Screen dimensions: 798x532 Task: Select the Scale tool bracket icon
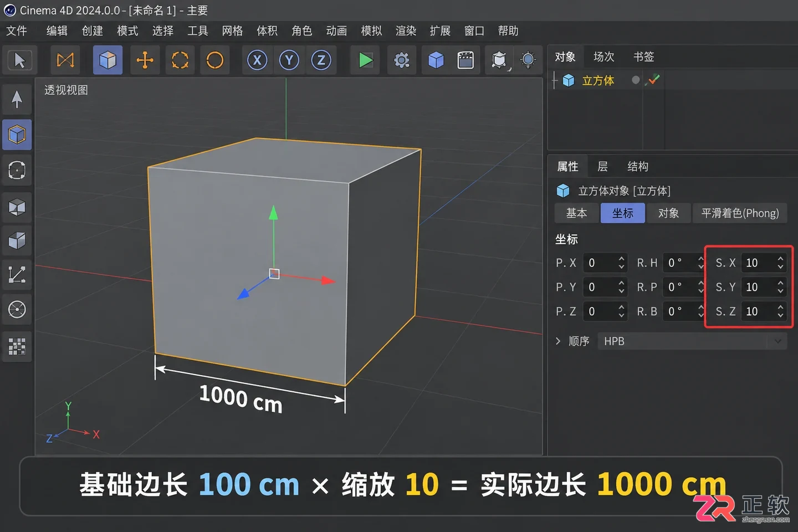click(x=180, y=60)
